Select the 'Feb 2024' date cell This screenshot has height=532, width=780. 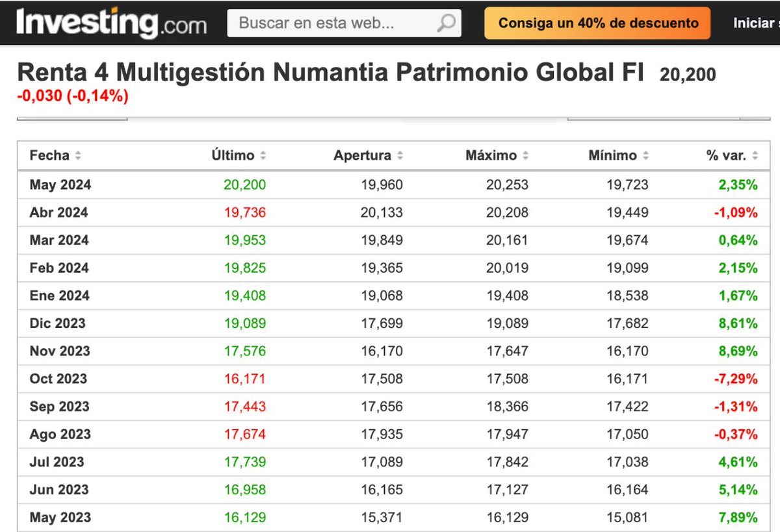[59, 268]
